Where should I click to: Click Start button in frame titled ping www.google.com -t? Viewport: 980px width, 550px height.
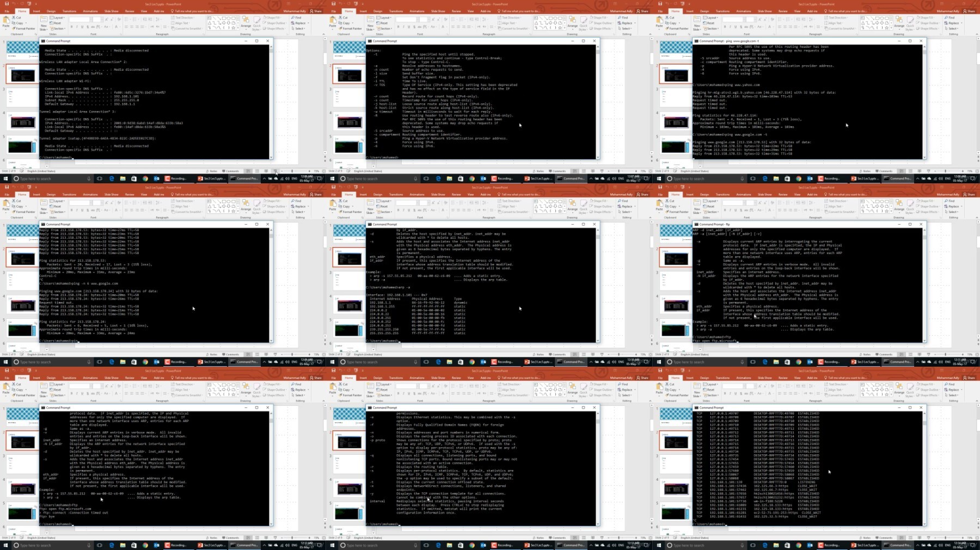click(x=659, y=178)
